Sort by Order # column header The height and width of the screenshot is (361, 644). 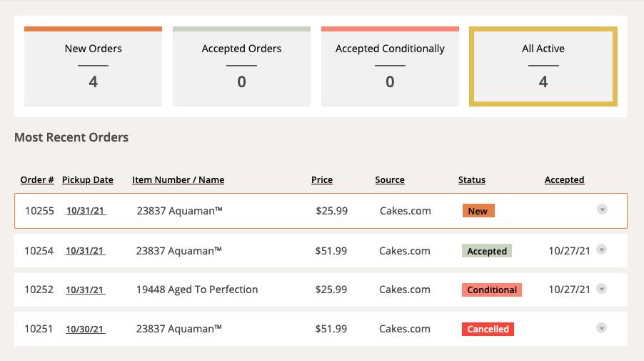click(37, 180)
